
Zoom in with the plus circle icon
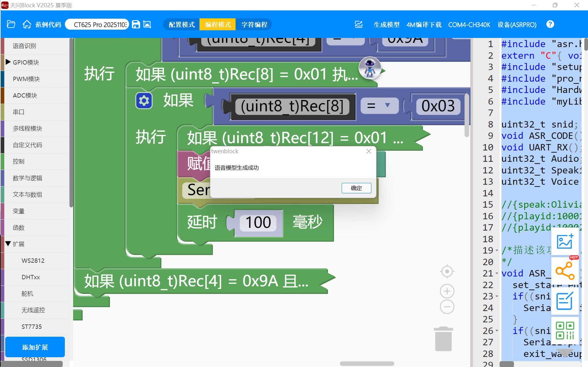click(447, 291)
